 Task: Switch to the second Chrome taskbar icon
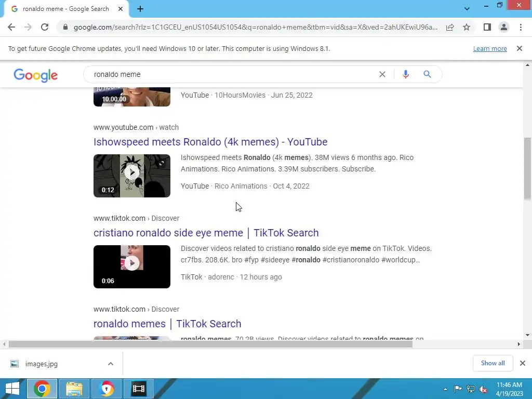point(107,389)
